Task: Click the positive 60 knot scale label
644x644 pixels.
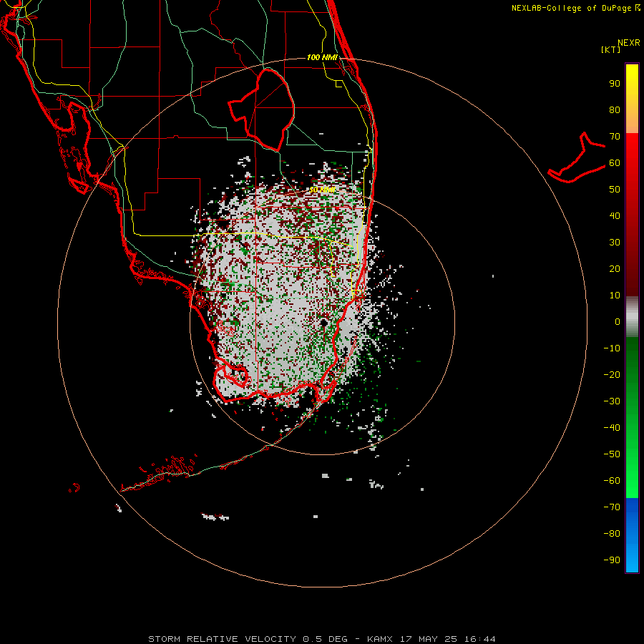Action: click(x=615, y=162)
